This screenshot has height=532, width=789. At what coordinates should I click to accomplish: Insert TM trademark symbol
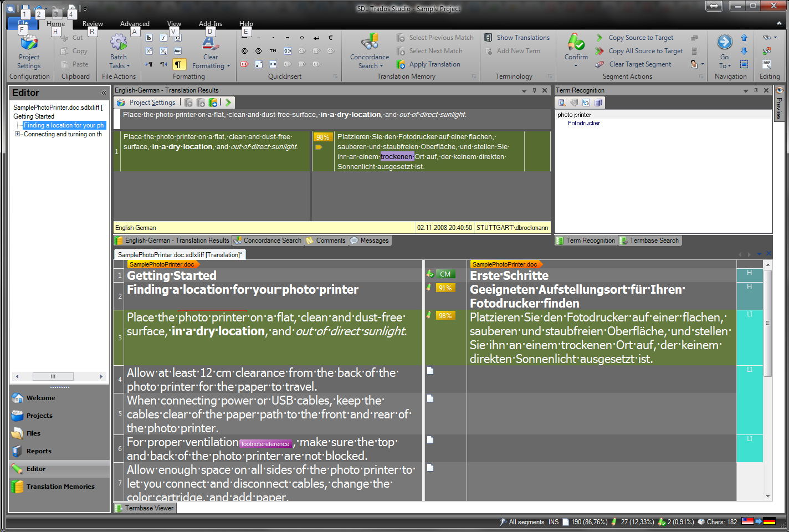point(273,51)
